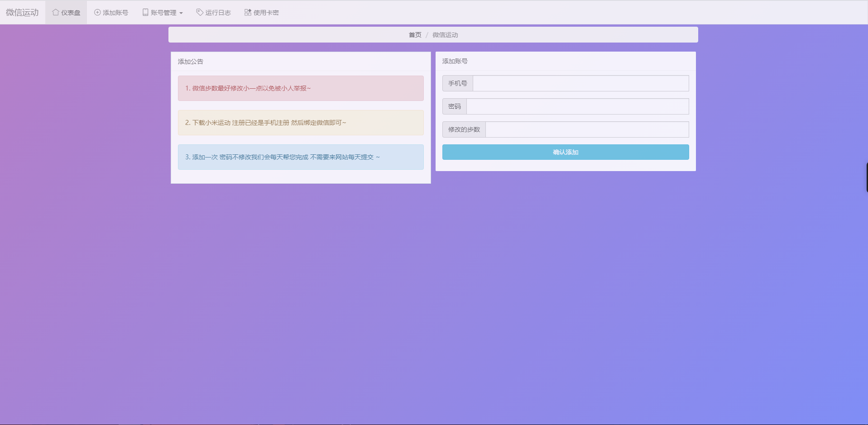Focus the 密码 input field

578,106
